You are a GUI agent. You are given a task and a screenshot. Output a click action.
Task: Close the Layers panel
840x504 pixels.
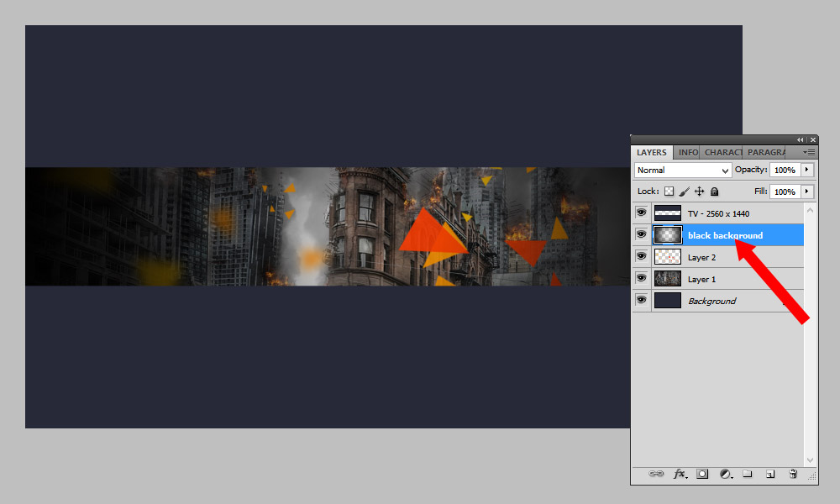(812, 139)
